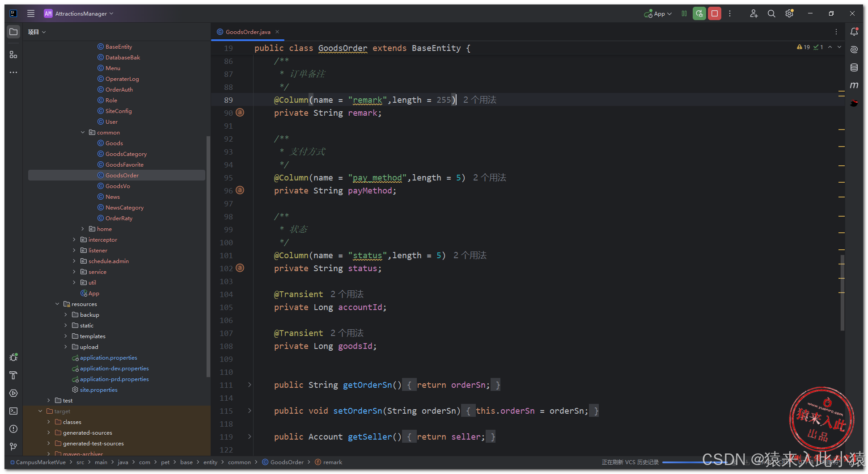Unfold the setOrderSn method on line 115
This screenshot has height=474, width=868.
click(250, 411)
